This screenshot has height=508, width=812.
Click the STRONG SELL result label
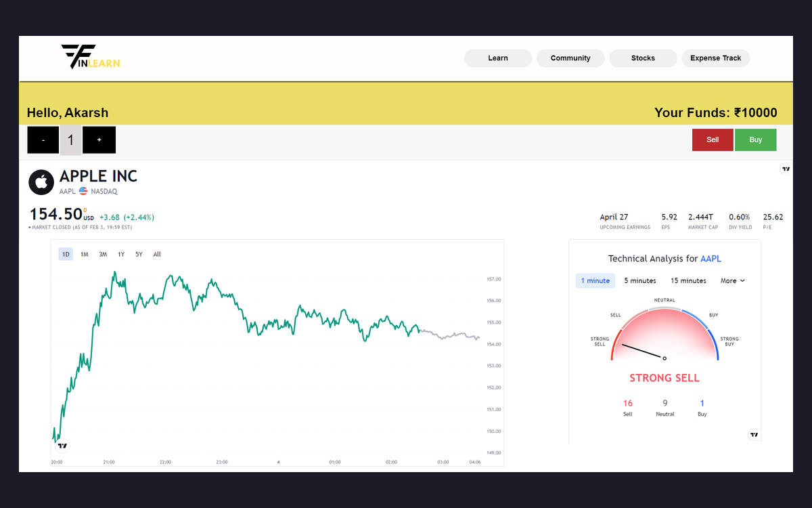(x=664, y=378)
